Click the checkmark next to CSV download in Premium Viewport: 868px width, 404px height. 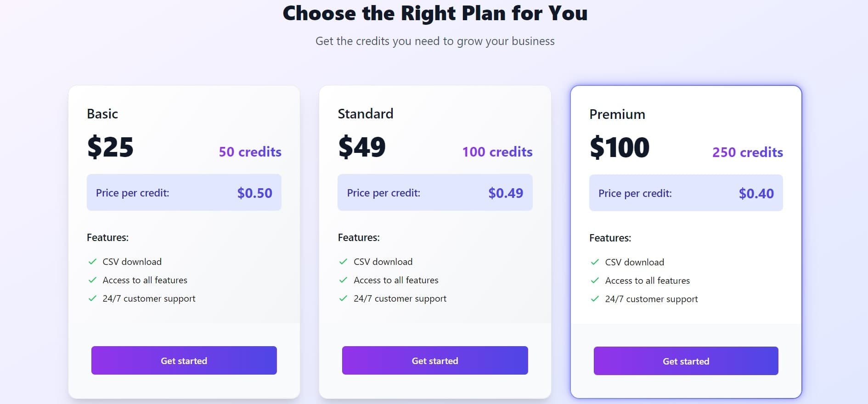[x=594, y=262]
